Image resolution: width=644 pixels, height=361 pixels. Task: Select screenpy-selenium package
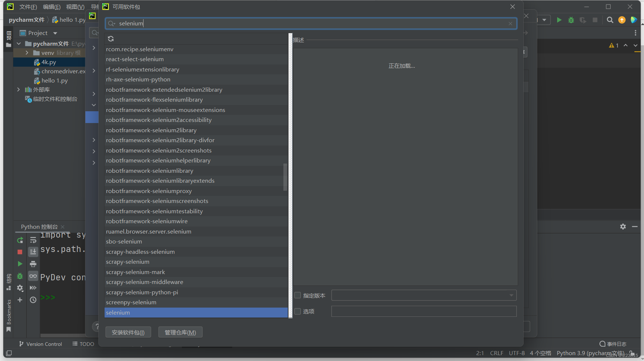[196, 302]
